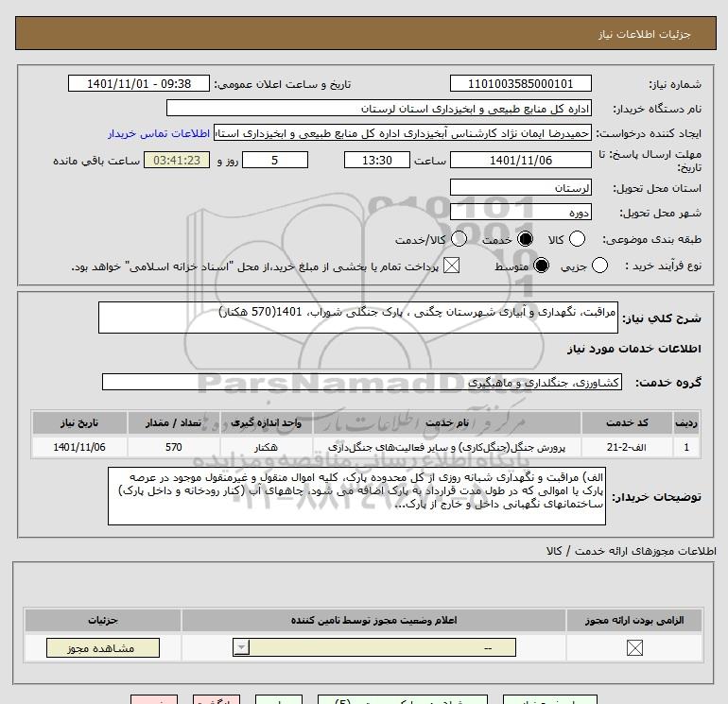Click the buyer notes text area
This screenshot has width=728, height=704.
(356, 496)
